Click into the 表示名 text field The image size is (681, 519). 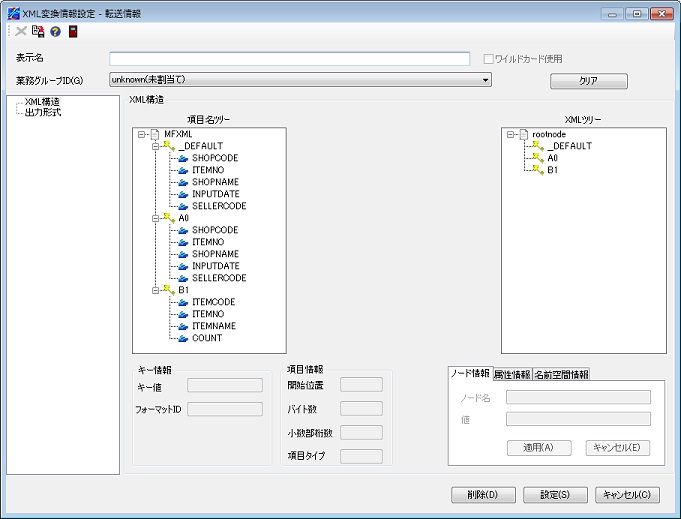coord(289,59)
